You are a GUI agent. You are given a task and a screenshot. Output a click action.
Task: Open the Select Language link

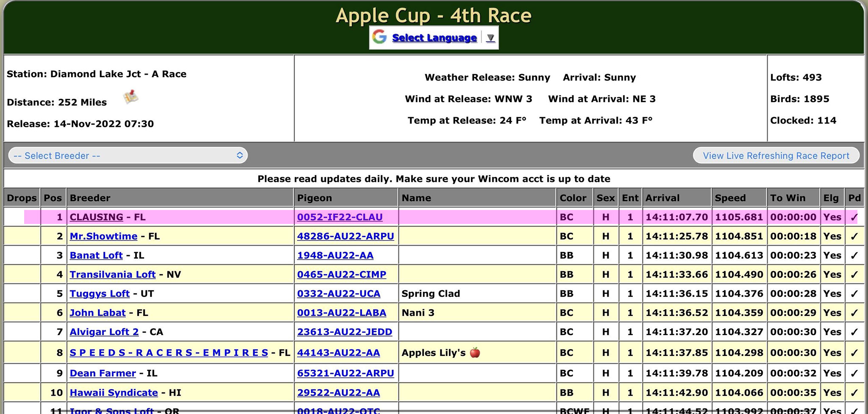click(434, 38)
